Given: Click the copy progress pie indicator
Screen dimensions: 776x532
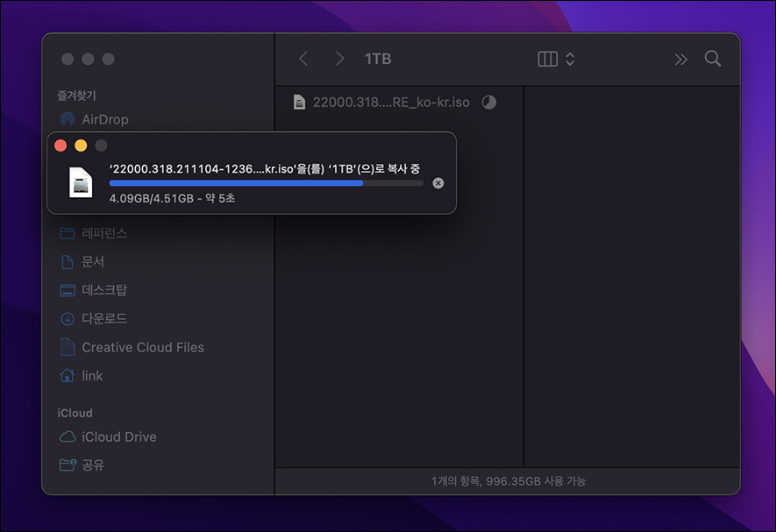Looking at the screenshot, I should [489, 102].
